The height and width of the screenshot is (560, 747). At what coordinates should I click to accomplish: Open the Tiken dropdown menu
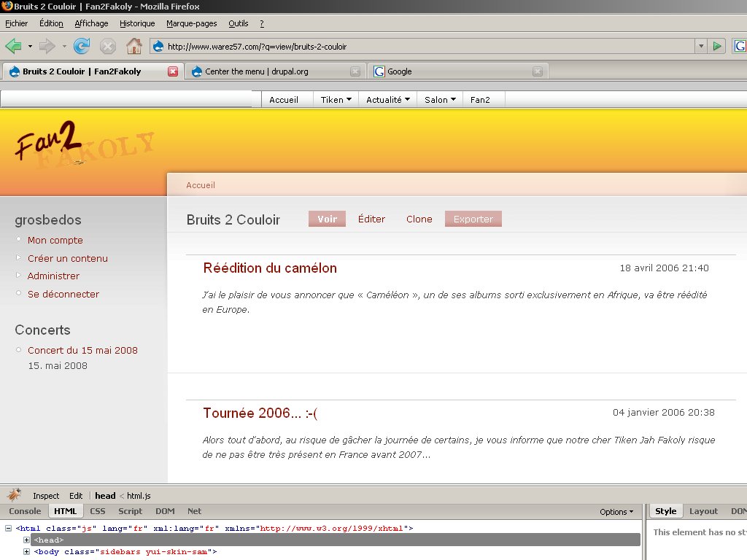tap(336, 99)
